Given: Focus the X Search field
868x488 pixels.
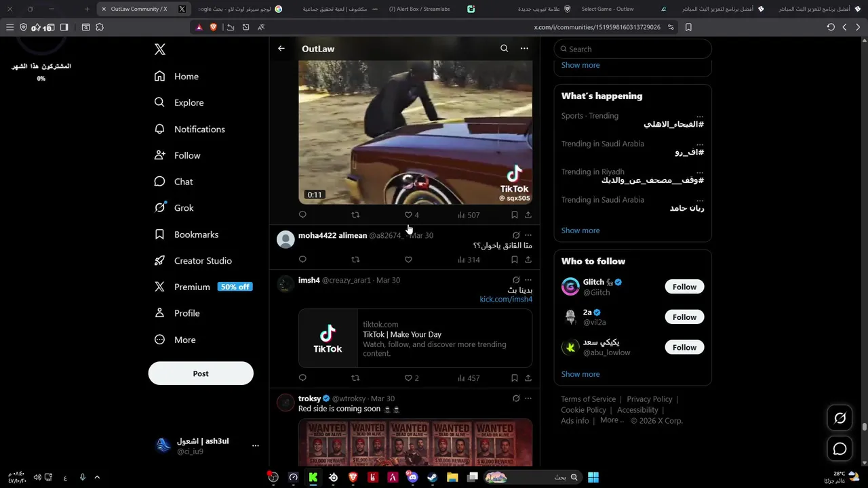Looking at the screenshot, I should pyautogui.click(x=633, y=49).
